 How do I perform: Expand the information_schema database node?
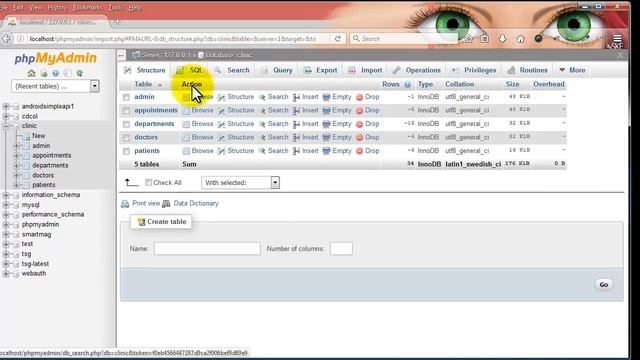[6, 195]
